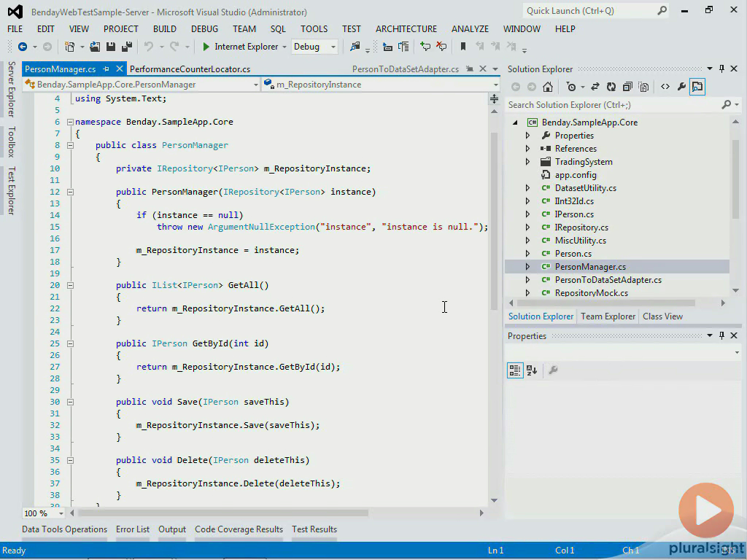Select PersonToDataSetAdapter.cs in Solution Explorer
747x560 pixels.
608,280
